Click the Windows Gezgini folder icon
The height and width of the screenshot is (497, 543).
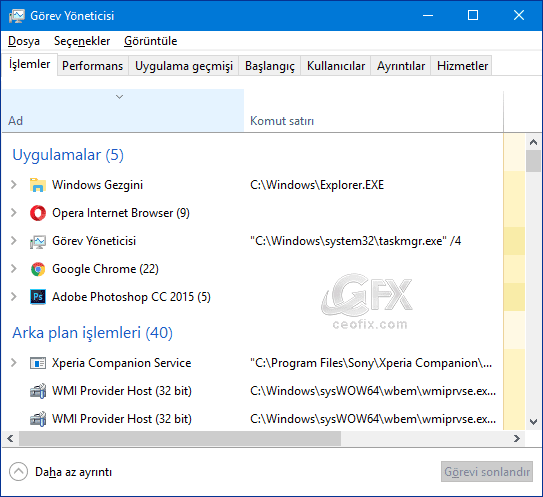pyautogui.click(x=37, y=185)
